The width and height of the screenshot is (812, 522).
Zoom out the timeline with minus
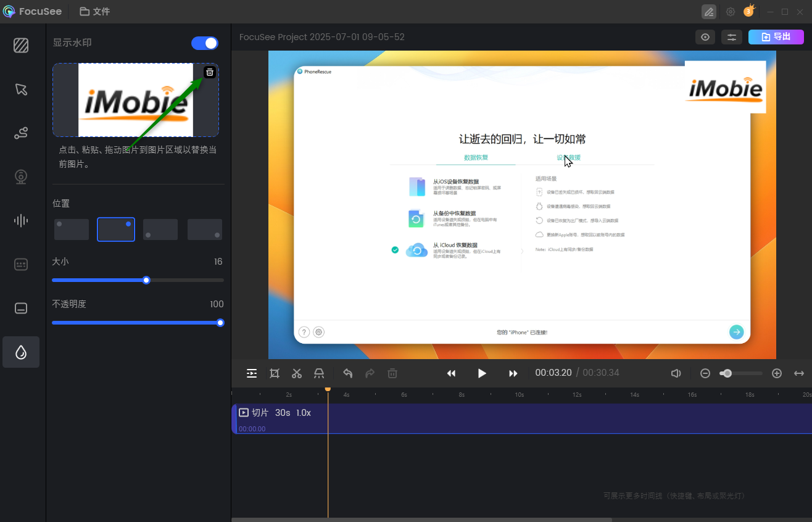(x=705, y=373)
